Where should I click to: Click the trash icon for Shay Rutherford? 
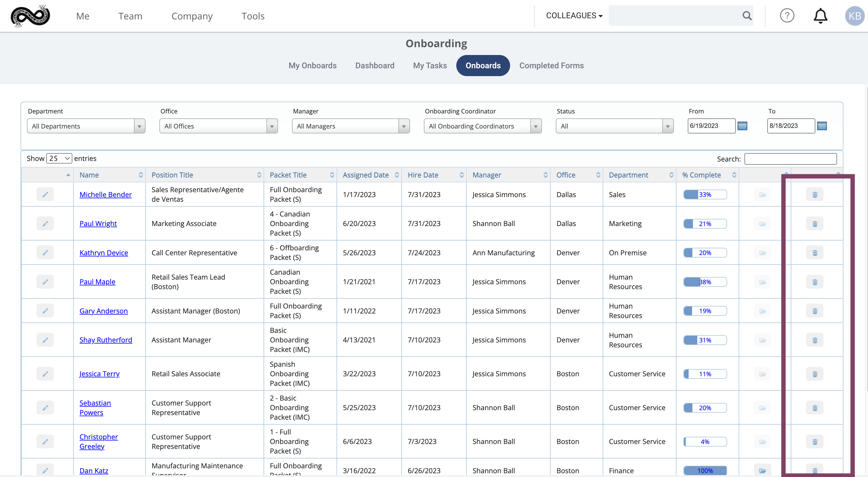[815, 340]
